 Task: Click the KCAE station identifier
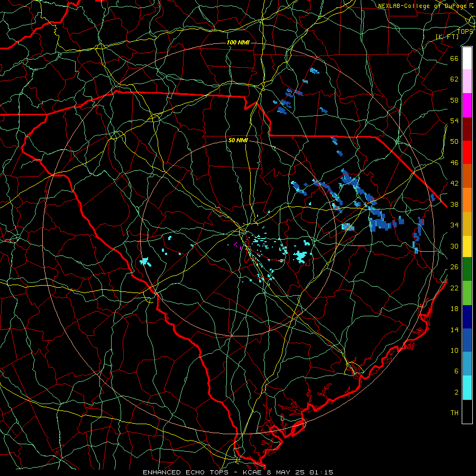(x=253, y=472)
